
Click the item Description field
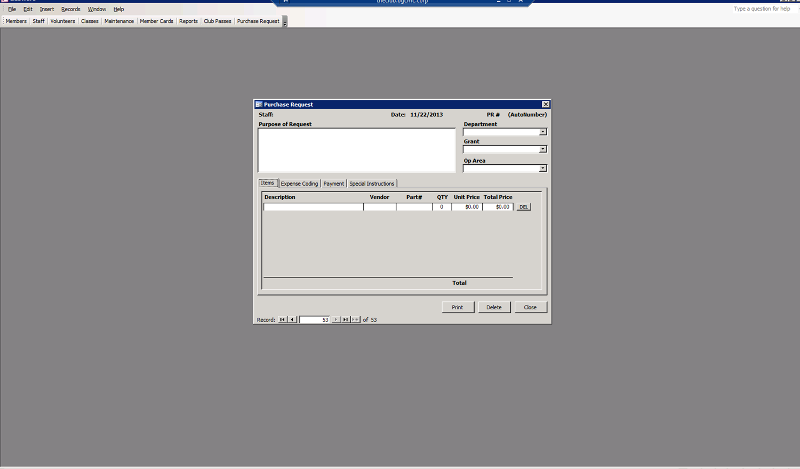tap(313, 207)
